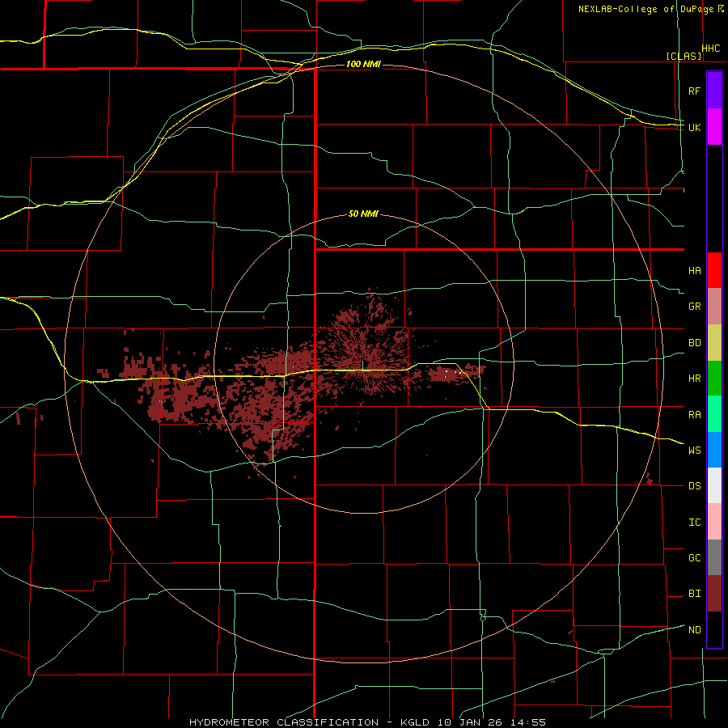
Task: Click the IC legend label
Action: click(694, 522)
